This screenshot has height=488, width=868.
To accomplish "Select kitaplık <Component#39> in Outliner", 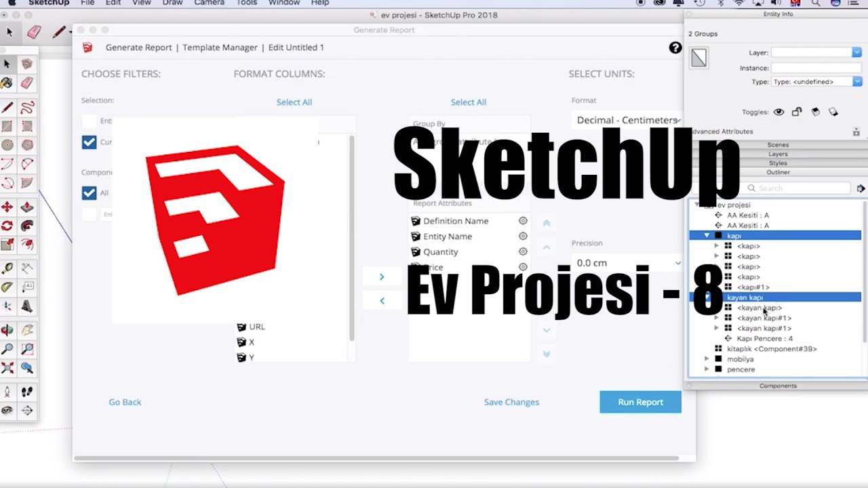I will 772,349.
